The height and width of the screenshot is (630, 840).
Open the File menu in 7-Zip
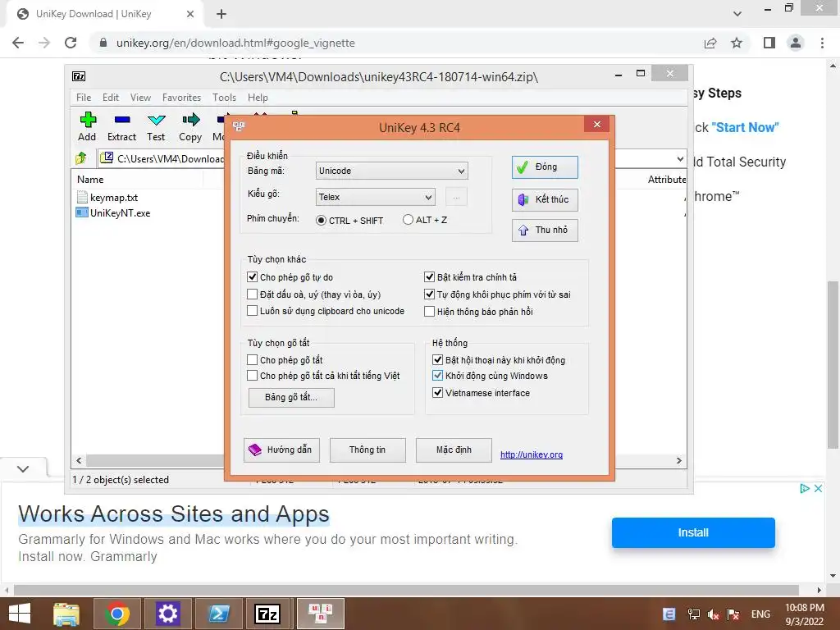(x=84, y=98)
